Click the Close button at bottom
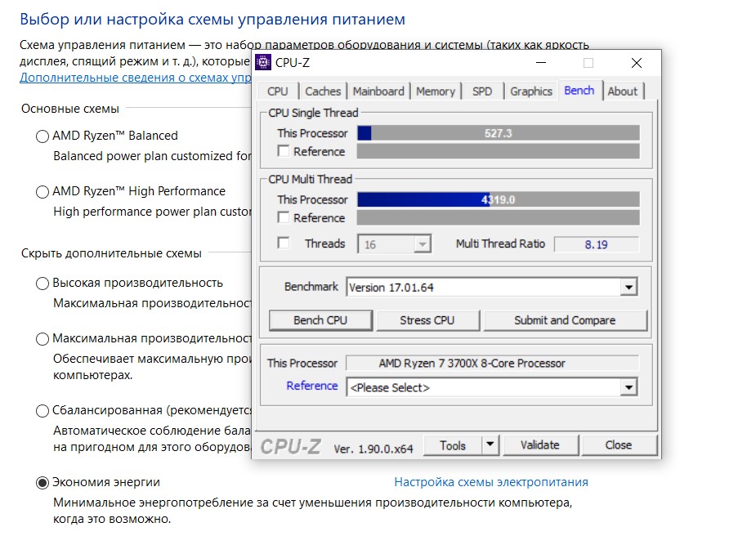Image resolution: width=756 pixels, height=545 pixels. [x=619, y=445]
